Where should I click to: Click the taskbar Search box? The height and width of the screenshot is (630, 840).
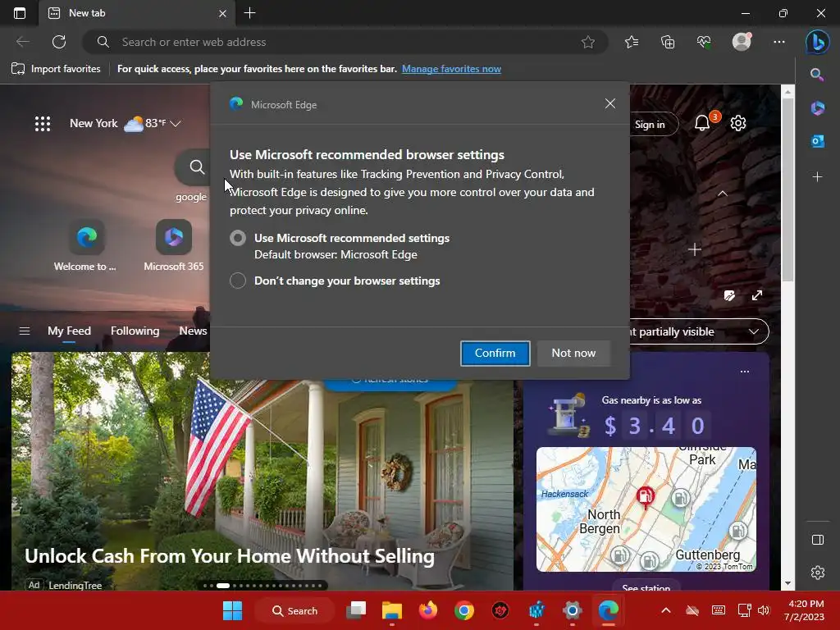295,610
